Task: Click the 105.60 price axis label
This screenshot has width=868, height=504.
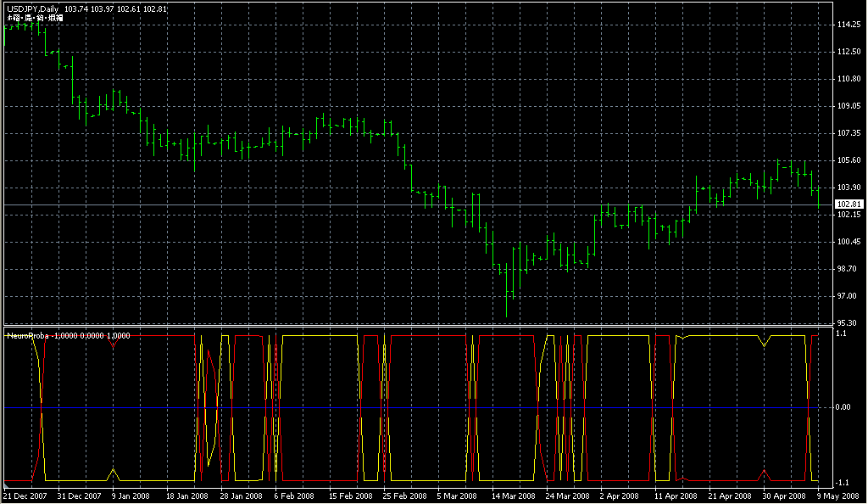Action: point(849,160)
